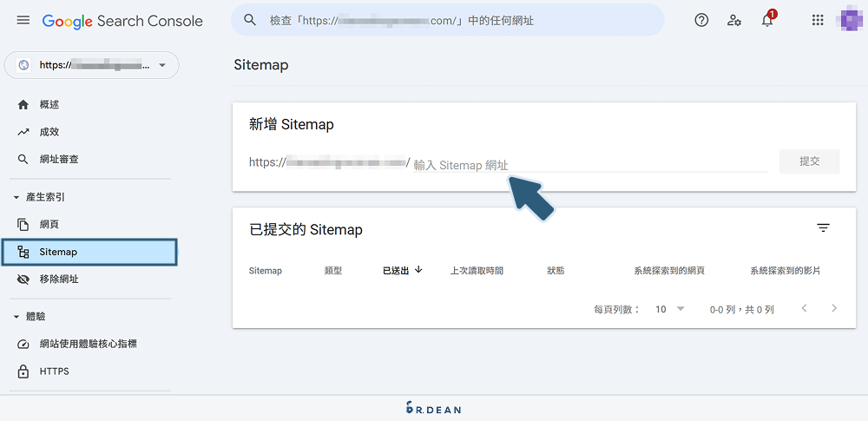Click the 提交 submit button
Image resolution: width=868 pixels, height=421 pixels.
click(x=809, y=161)
